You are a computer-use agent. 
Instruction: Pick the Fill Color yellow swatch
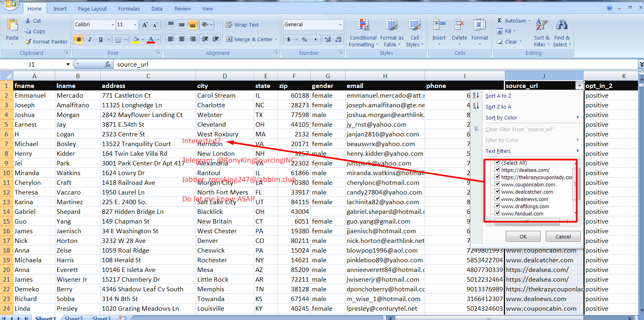coord(136,39)
